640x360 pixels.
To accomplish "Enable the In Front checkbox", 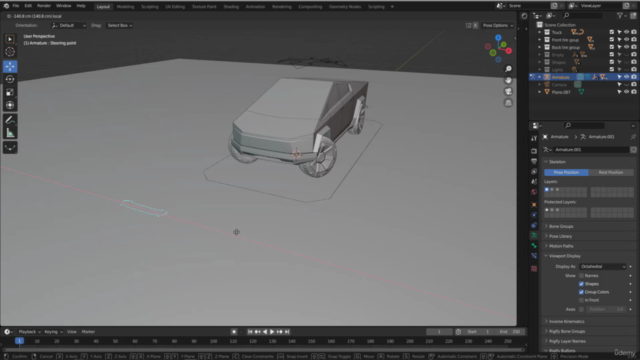I will coord(581,300).
